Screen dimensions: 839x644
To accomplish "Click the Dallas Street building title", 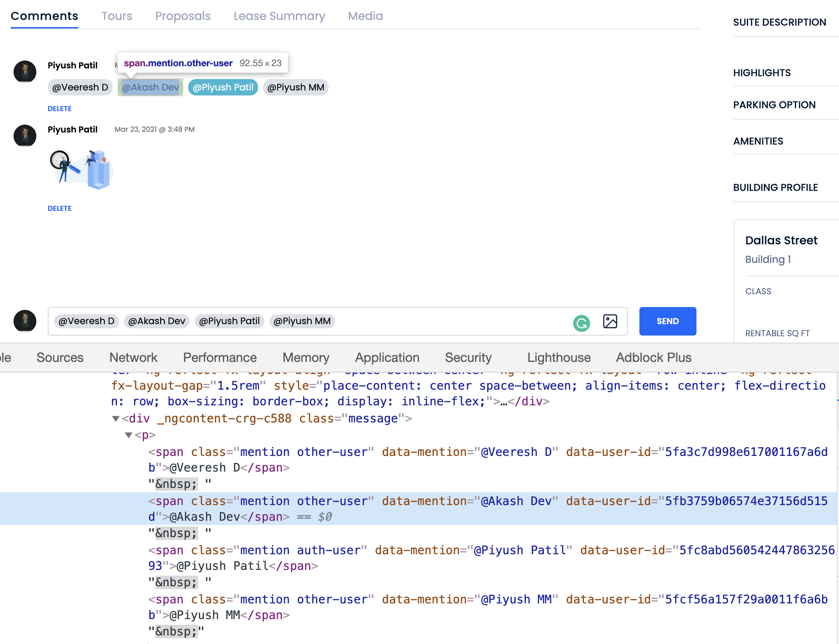I will tap(781, 240).
